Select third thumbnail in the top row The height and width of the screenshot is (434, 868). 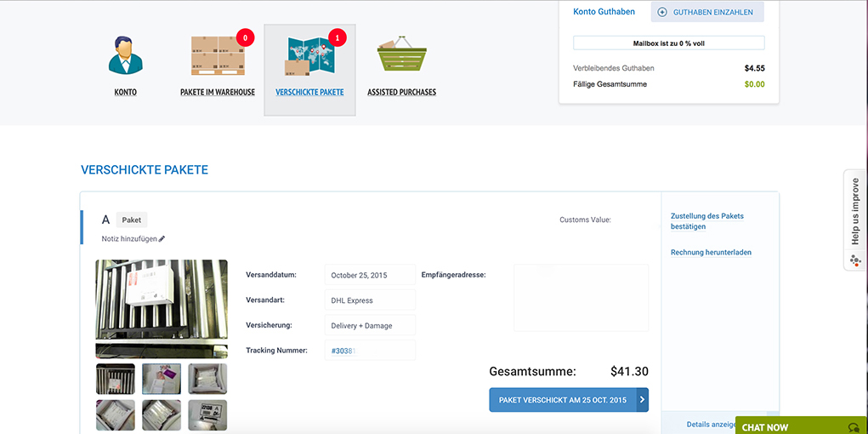click(207, 379)
